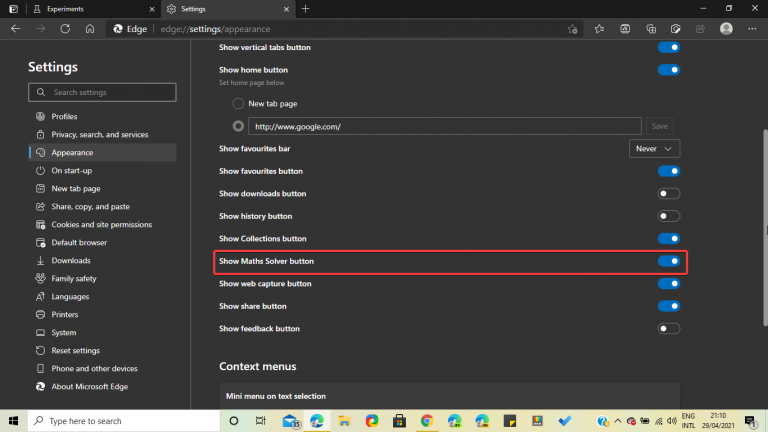Open the Windows Start menu
The width and height of the screenshot is (768, 432).
tap(13, 421)
